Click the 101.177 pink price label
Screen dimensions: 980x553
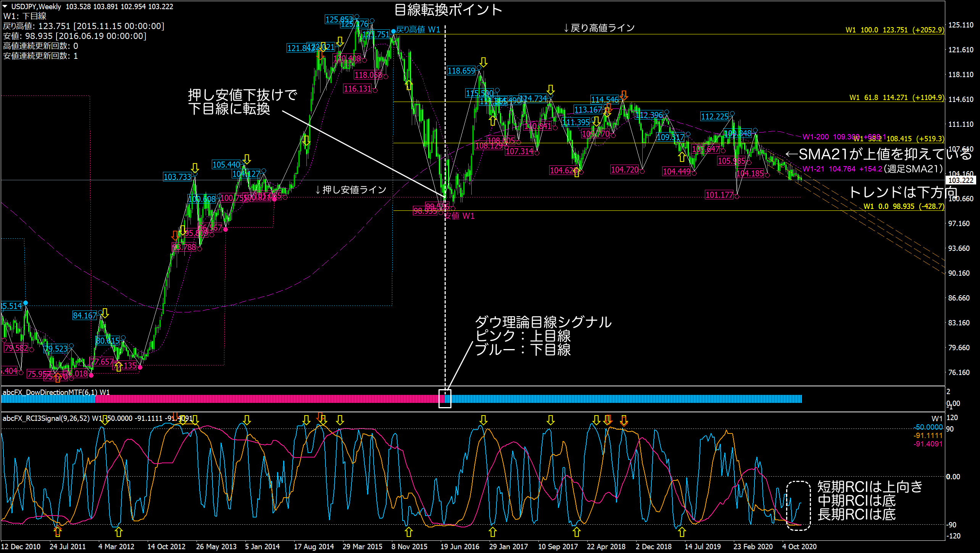719,195
